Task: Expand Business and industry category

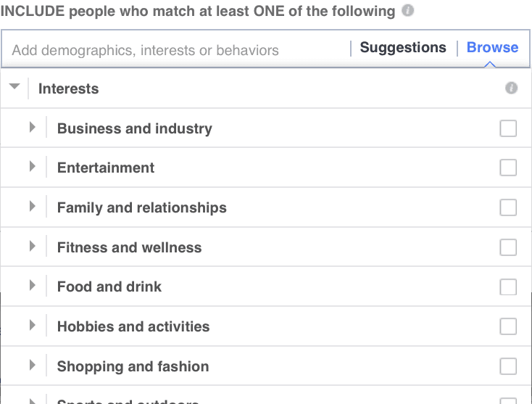Action: (x=32, y=128)
